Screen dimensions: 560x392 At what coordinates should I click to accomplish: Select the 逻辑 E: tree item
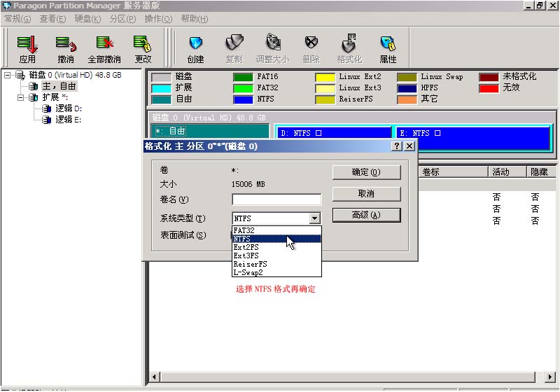[x=68, y=119]
